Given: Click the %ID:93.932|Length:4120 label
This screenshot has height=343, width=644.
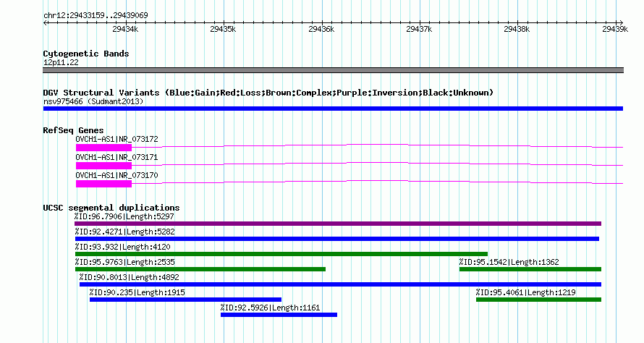Looking at the screenshot, I should coord(122,247).
